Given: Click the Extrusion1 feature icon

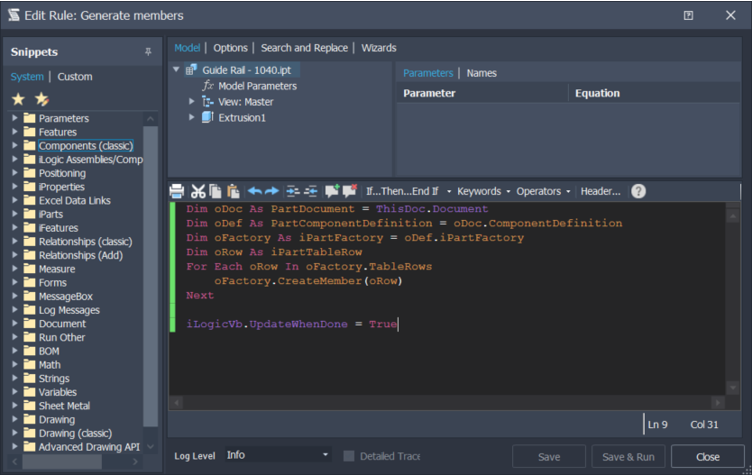Looking at the screenshot, I should point(207,118).
